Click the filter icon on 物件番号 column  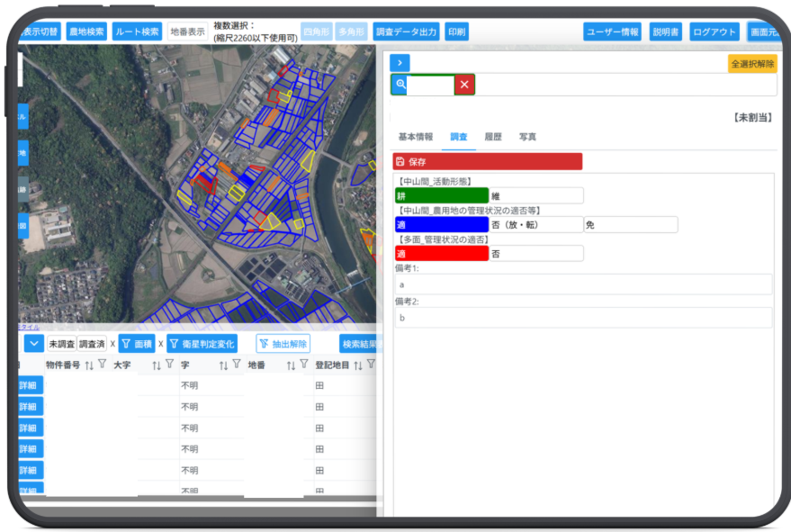102,365
